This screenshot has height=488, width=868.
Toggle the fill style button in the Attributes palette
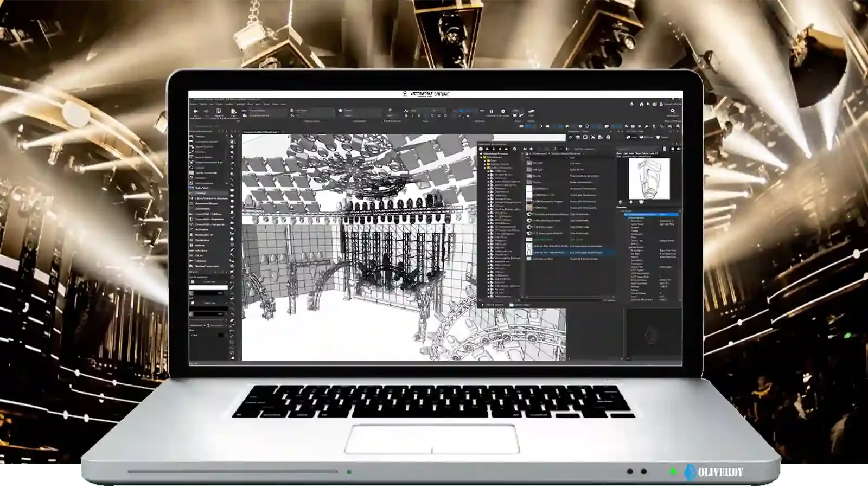point(193,281)
